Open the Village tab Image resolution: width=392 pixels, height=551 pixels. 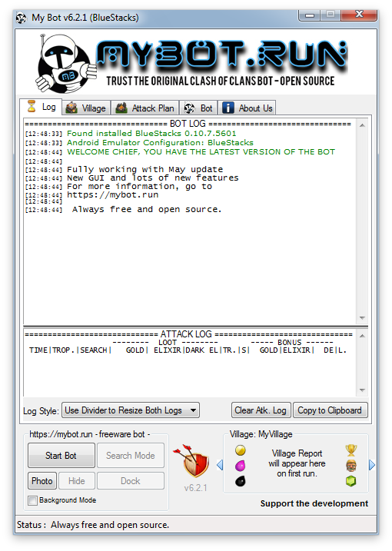[x=86, y=108]
